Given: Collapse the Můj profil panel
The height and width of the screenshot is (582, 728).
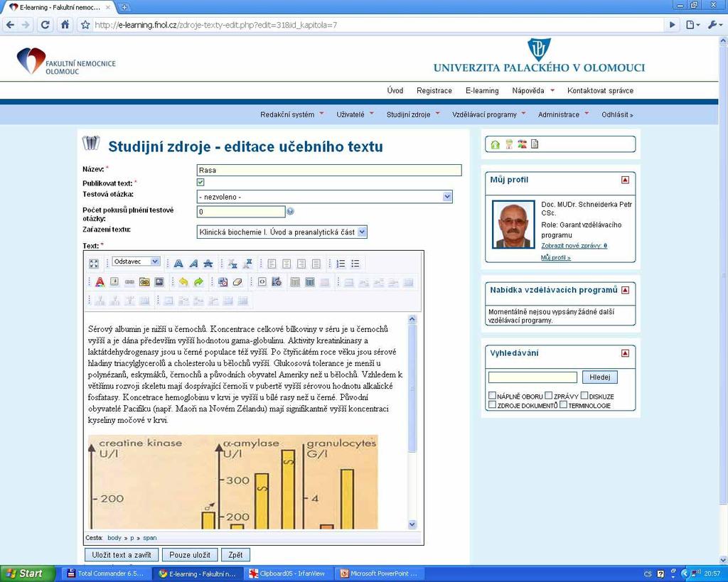Looking at the screenshot, I should (x=625, y=180).
